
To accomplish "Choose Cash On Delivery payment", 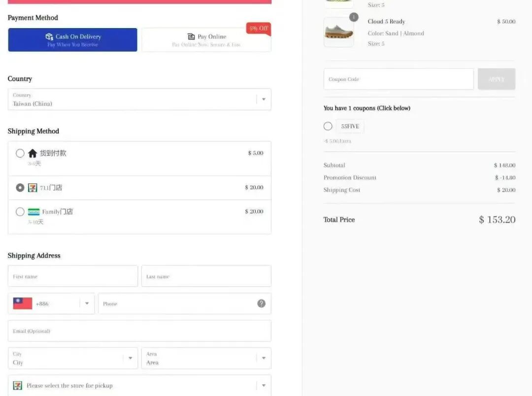I will 72,40.
